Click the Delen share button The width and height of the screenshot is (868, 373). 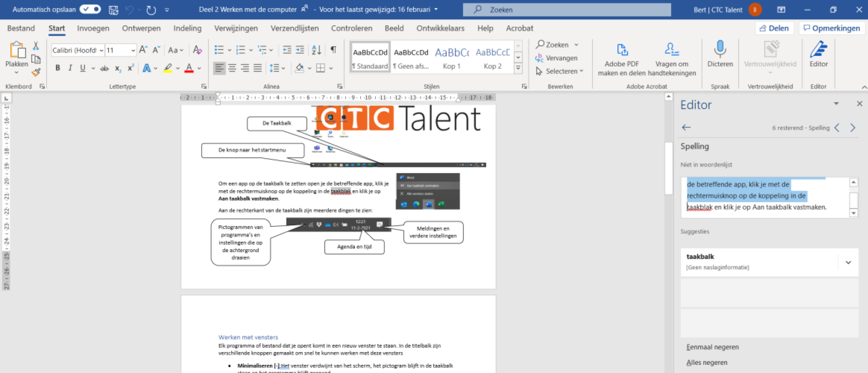[774, 28]
